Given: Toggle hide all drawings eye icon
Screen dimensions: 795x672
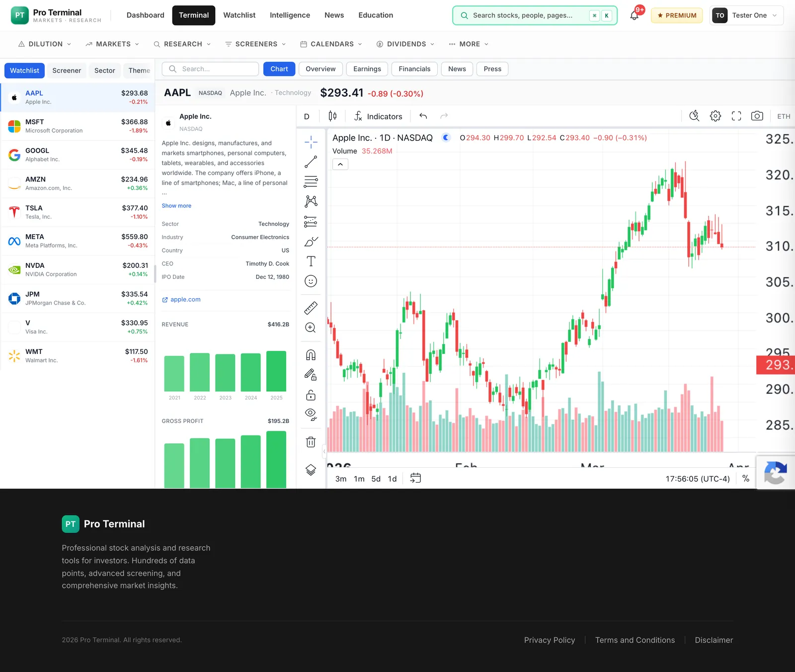Looking at the screenshot, I should pos(311,415).
